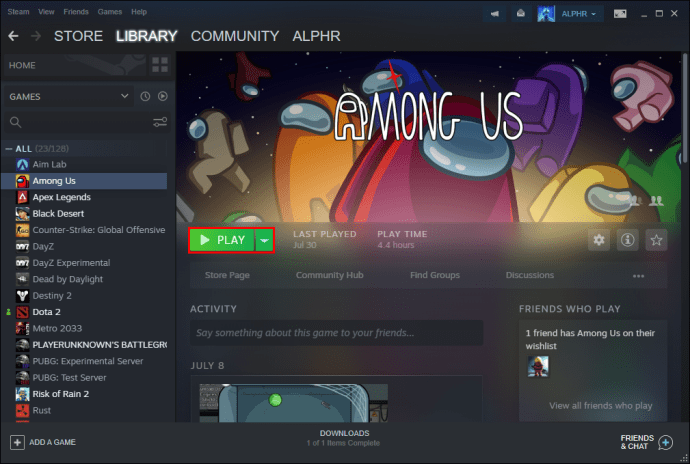Select Counter-Strike: Global Offensive
This screenshot has width=690, height=464.
(84, 230)
